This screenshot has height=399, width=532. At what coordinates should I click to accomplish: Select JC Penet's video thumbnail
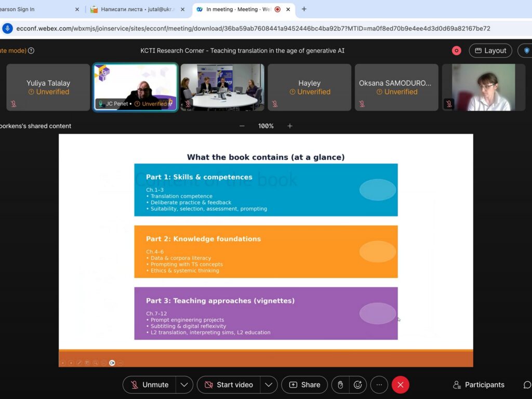tap(135, 87)
